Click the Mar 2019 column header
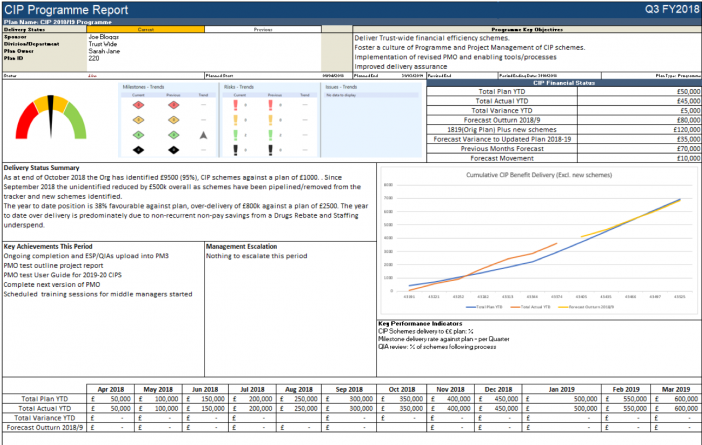The width and height of the screenshot is (702, 445). pyautogui.click(x=676, y=389)
